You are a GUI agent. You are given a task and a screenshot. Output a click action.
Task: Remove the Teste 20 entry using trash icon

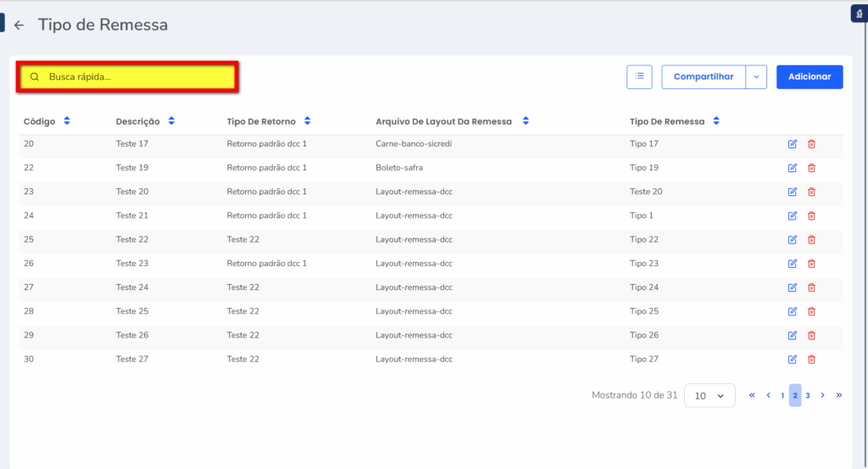(x=811, y=192)
